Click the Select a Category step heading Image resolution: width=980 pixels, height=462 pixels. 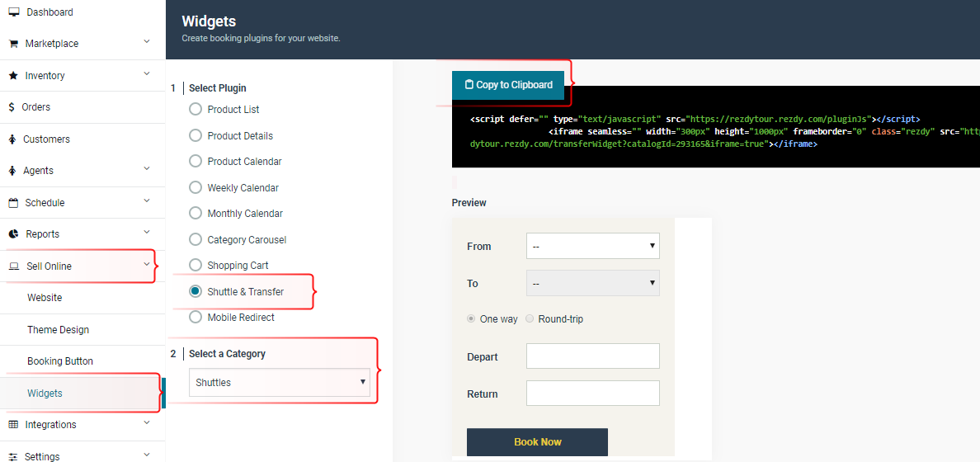click(227, 354)
